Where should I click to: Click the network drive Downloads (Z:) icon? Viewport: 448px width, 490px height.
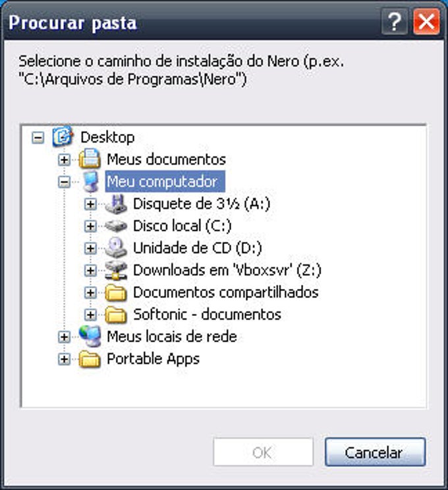point(116,270)
